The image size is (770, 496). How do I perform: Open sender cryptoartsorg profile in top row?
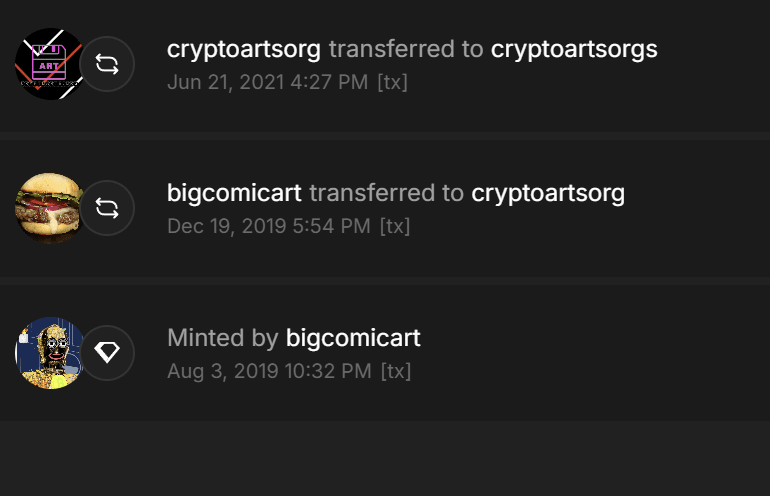pos(244,50)
